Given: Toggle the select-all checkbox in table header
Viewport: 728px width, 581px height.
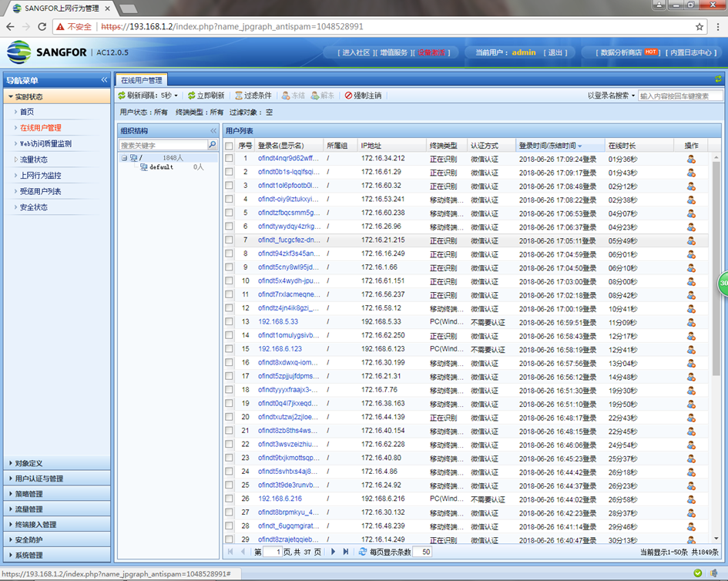Looking at the screenshot, I should tap(229, 146).
